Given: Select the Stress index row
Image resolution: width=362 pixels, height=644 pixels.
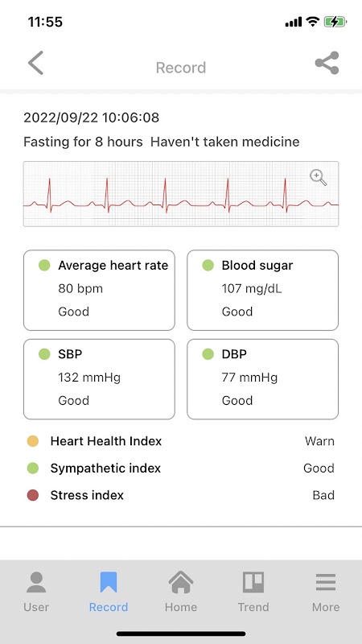Looking at the screenshot, I should pos(180,495).
